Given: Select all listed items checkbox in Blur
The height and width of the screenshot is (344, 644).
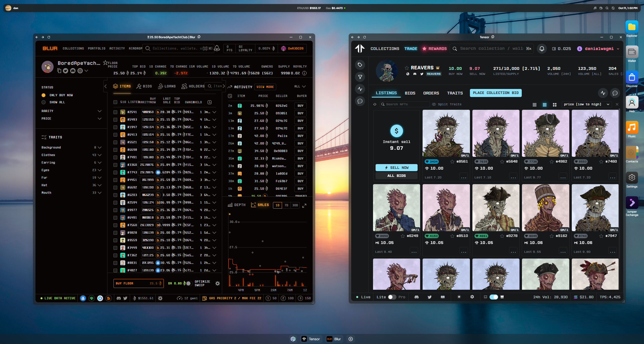Looking at the screenshot, I should 115,102.
